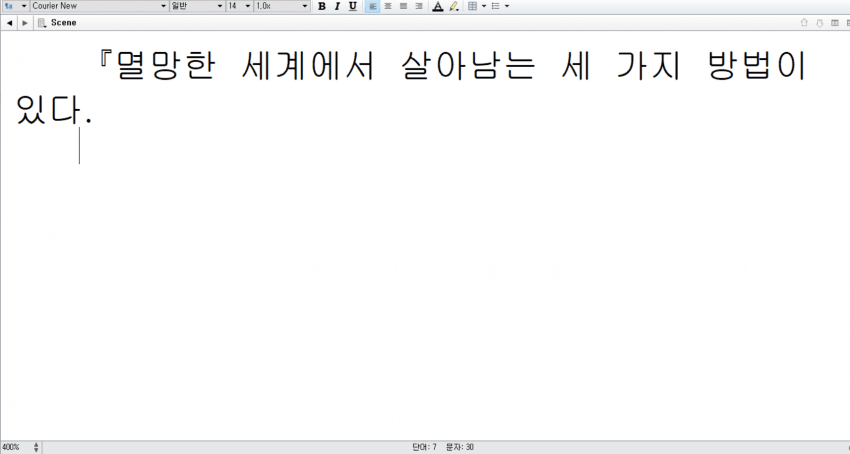850x454 pixels.
Task: Center align the text
Action: 388,7
